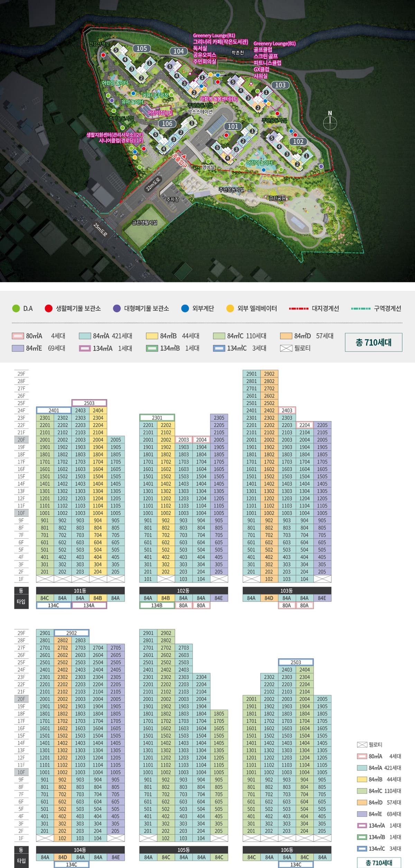Click the 근린공원 label on the map
Screen dimensions: 415x868
click(x=277, y=198)
